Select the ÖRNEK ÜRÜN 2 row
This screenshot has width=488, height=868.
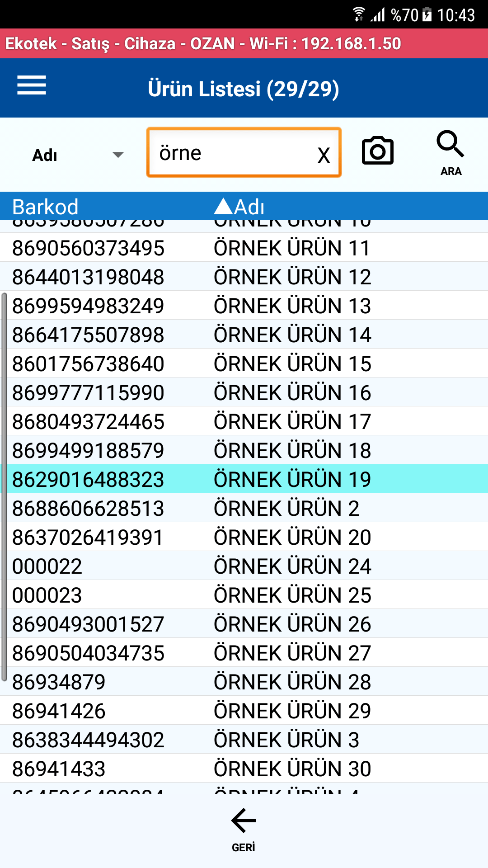pyautogui.click(x=244, y=508)
